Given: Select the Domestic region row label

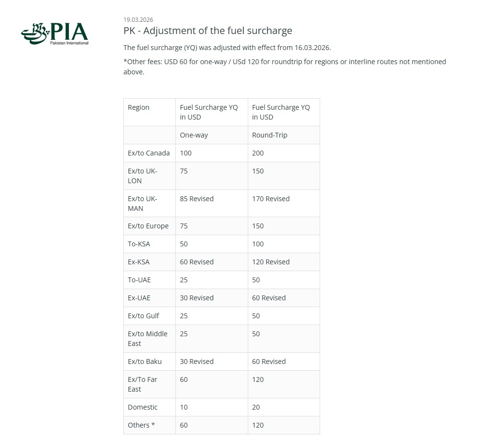Looking at the screenshot, I should point(142,407).
